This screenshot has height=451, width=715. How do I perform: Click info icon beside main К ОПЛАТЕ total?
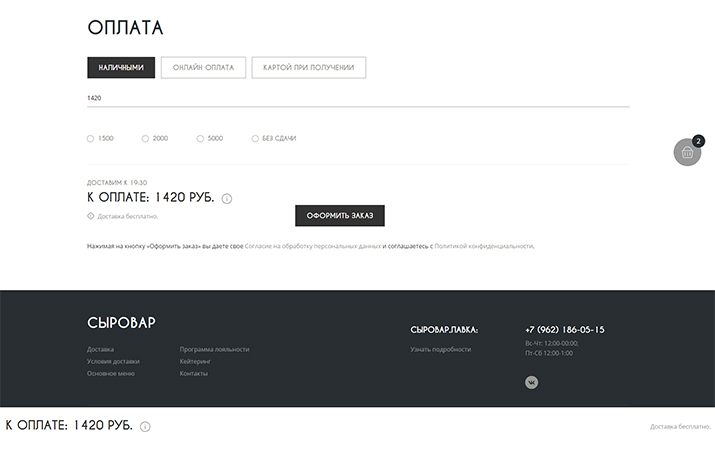(227, 199)
